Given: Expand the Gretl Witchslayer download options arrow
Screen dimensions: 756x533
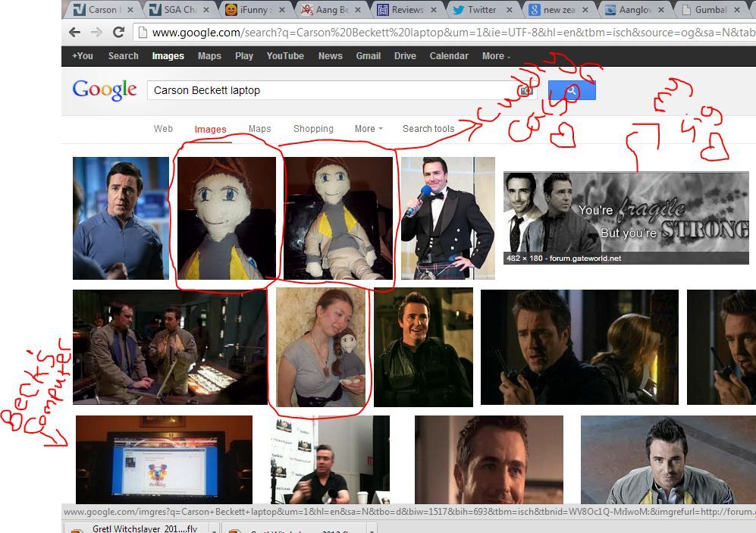Looking at the screenshot, I should (x=214, y=530).
